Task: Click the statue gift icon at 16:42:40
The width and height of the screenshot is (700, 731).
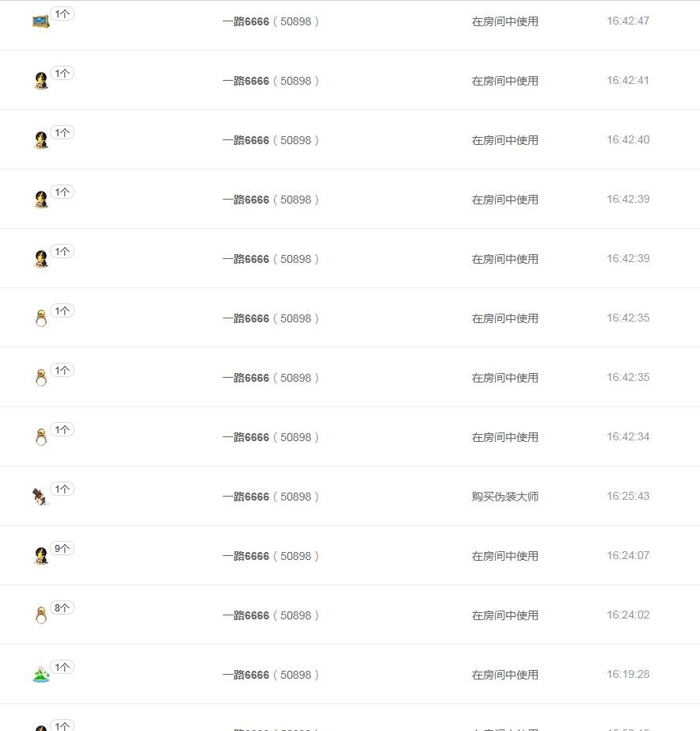Action: (x=41, y=140)
